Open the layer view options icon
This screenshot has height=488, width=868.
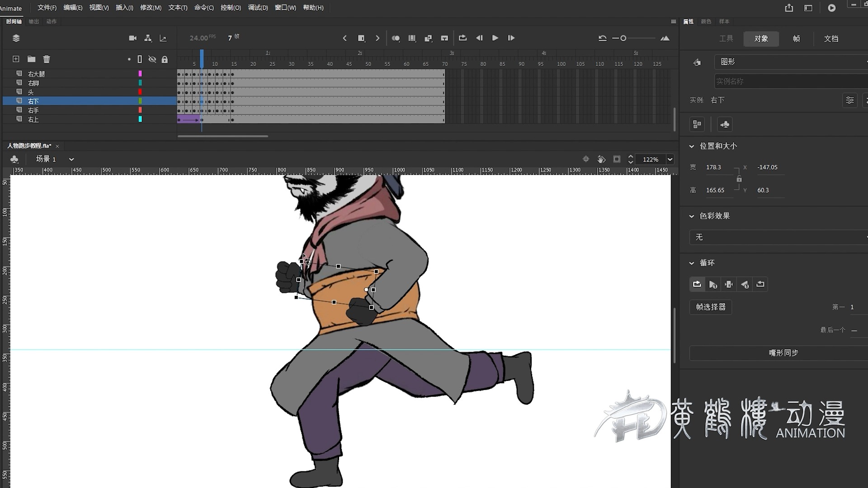point(16,38)
